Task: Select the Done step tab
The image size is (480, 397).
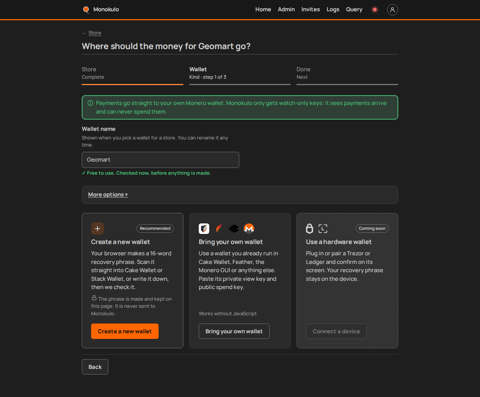Action: coord(347,75)
